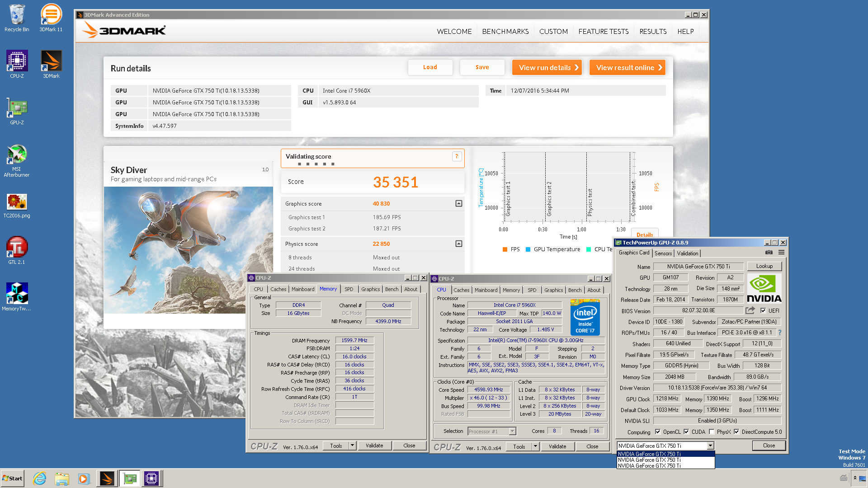Click the BIOS share/export icon in GPU-Z

pyautogui.click(x=750, y=310)
